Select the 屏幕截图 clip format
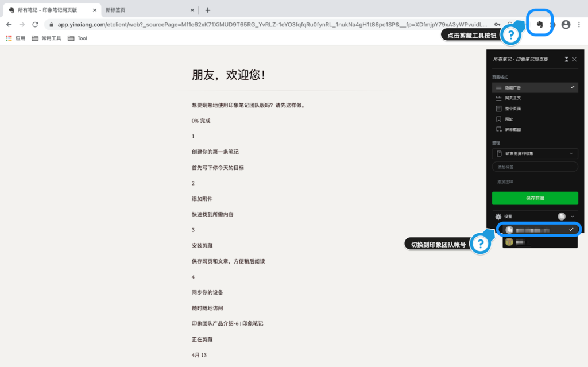Image resolution: width=588 pixels, height=367 pixels. [x=535, y=129]
